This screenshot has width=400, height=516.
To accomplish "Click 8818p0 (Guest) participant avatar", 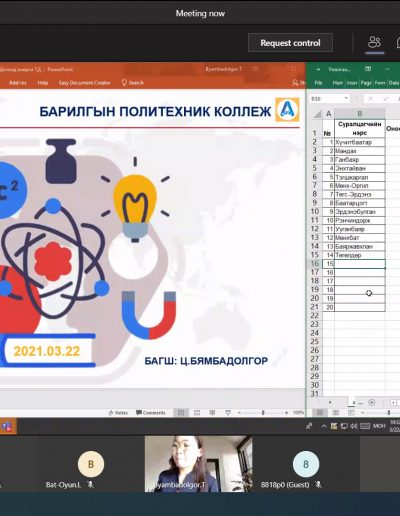I will 306,464.
